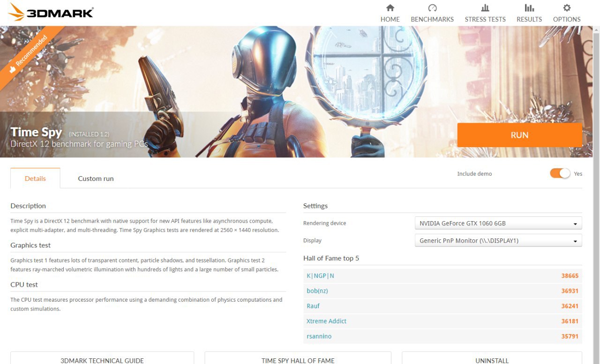Click the RESULTS menu label
Screen dimensions: 600x364
coord(529,19)
